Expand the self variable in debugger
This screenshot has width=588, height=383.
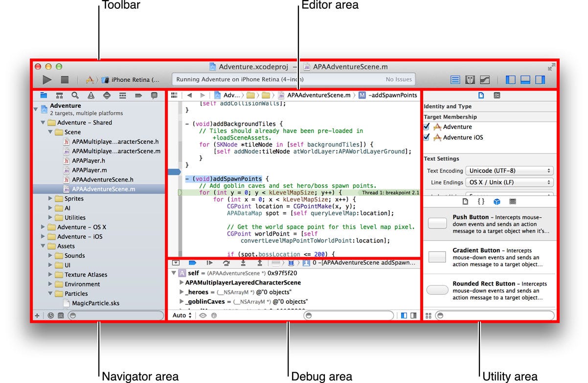pos(174,273)
